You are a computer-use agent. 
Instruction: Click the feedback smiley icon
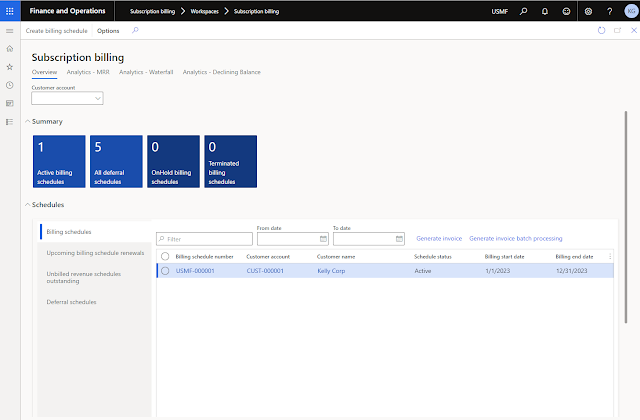[566, 11]
